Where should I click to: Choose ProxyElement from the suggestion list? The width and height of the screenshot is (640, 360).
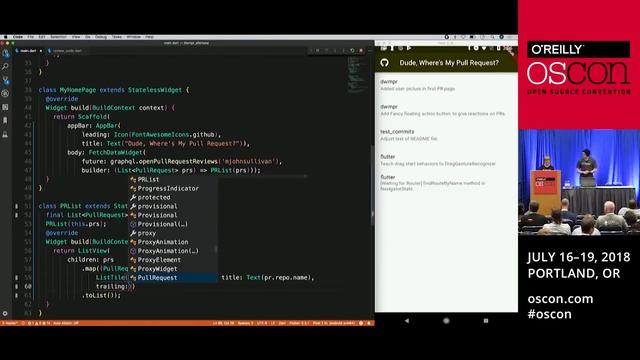[x=173, y=260]
